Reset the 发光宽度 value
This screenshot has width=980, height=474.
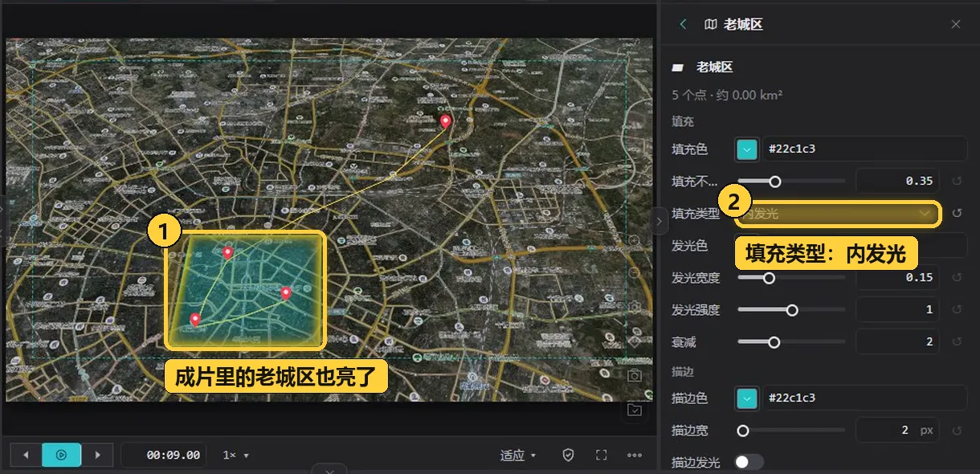click(x=957, y=278)
